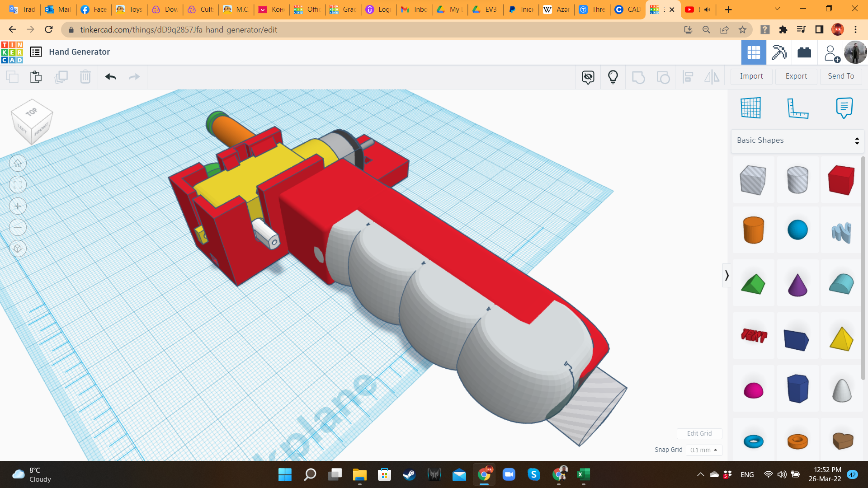Click the Edit Grid button
Screen dimensions: 868x488
pos(699,433)
